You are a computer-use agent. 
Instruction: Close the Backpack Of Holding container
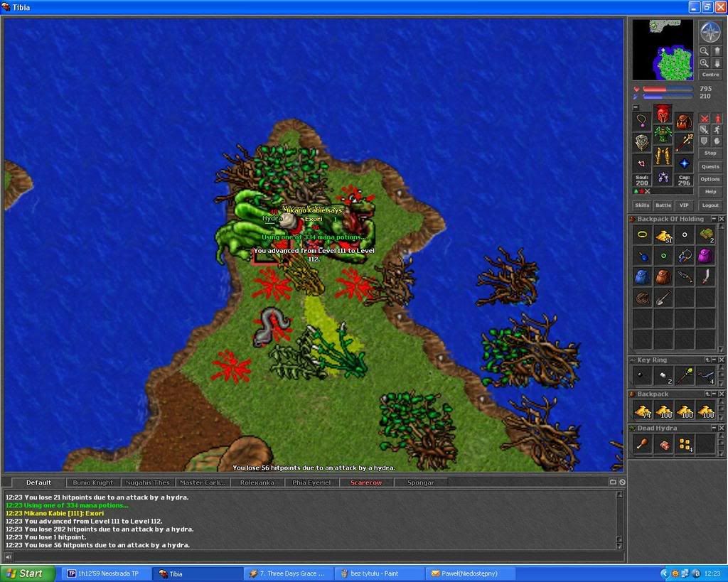pos(721,219)
